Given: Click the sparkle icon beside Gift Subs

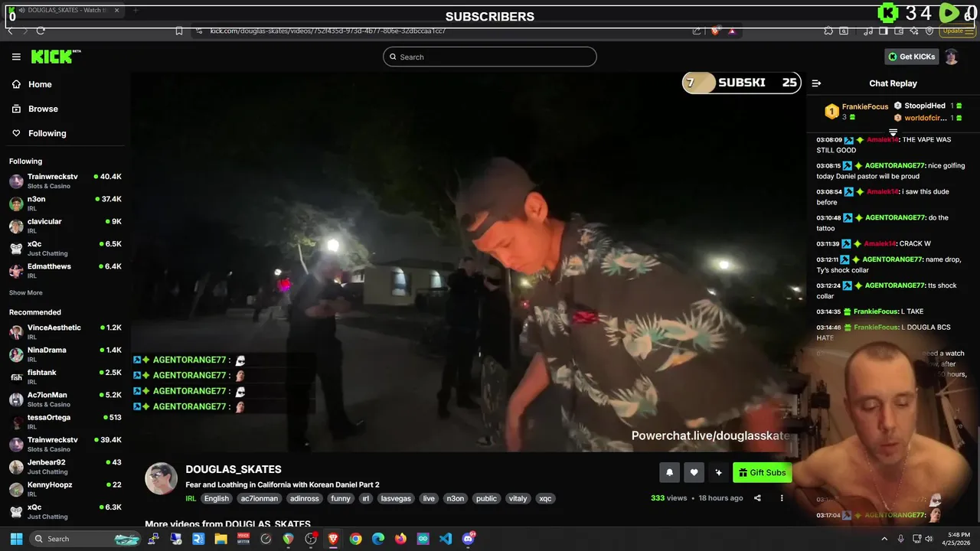Looking at the screenshot, I should 718,473.
